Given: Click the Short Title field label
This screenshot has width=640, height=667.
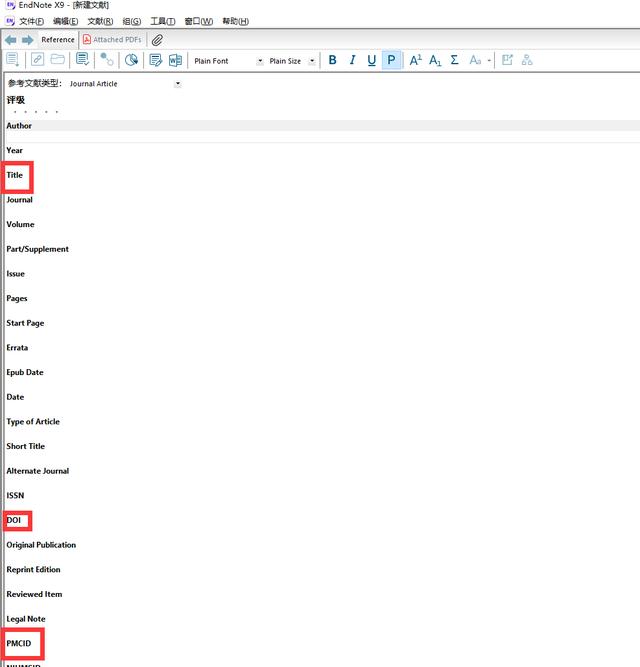Looking at the screenshot, I should (26, 446).
